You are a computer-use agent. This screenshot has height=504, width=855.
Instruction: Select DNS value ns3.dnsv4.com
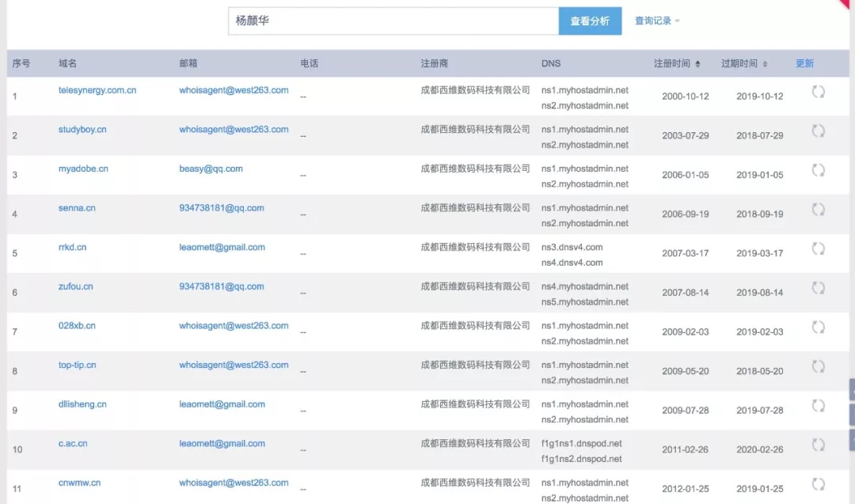[572, 247]
